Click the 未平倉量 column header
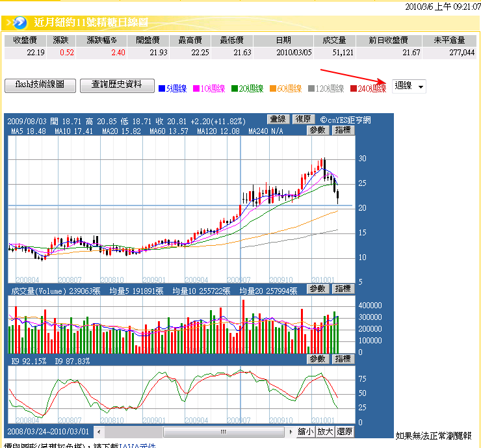481x448 pixels. [x=449, y=40]
